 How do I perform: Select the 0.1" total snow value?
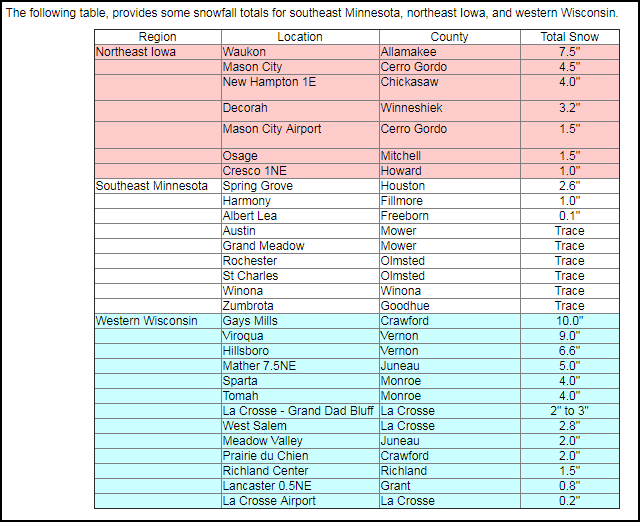click(570, 216)
